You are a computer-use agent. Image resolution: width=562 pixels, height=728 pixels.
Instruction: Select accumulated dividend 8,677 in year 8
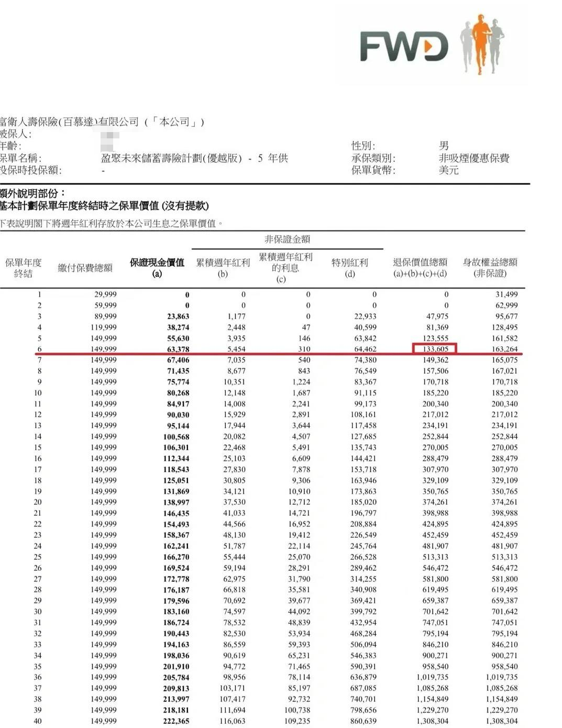236,371
